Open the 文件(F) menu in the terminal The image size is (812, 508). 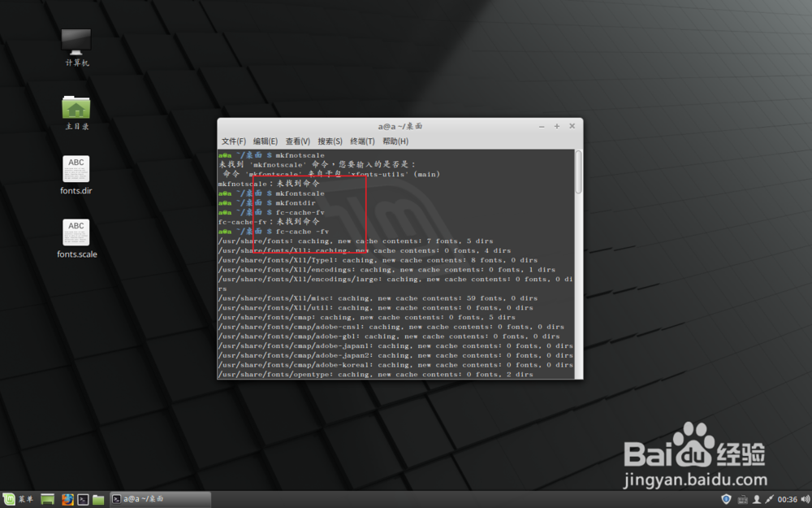click(234, 141)
